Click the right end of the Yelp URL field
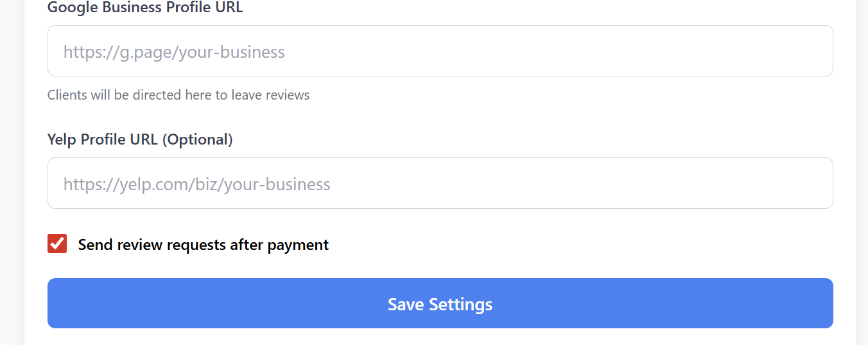Screen dimensions: 868x345 pyautogui.click(x=815, y=183)
